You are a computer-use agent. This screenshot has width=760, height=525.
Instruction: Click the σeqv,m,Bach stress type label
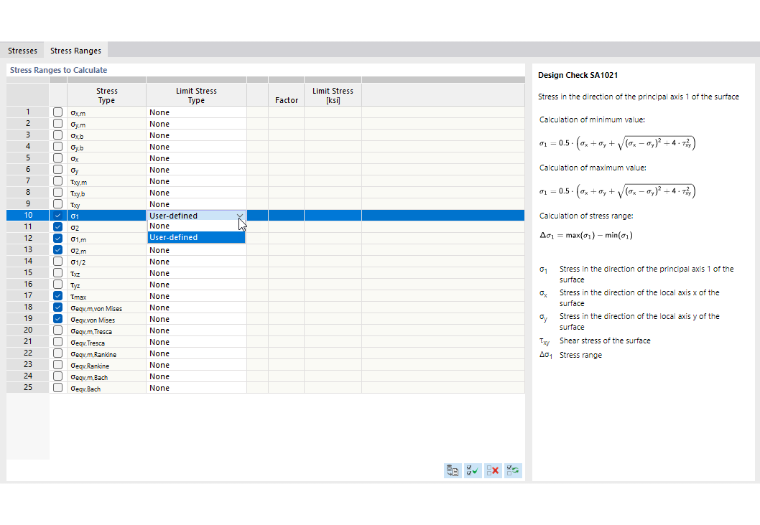pos(89,377)
